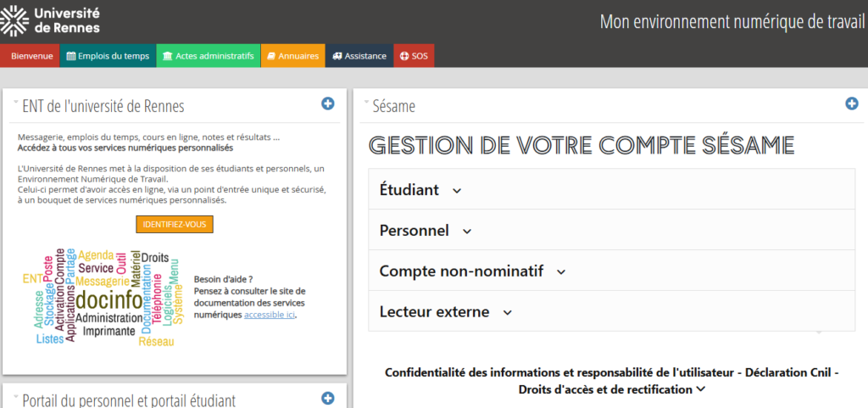
Task: Open the Bienvenue tab
Action: (x=30, y=56)
